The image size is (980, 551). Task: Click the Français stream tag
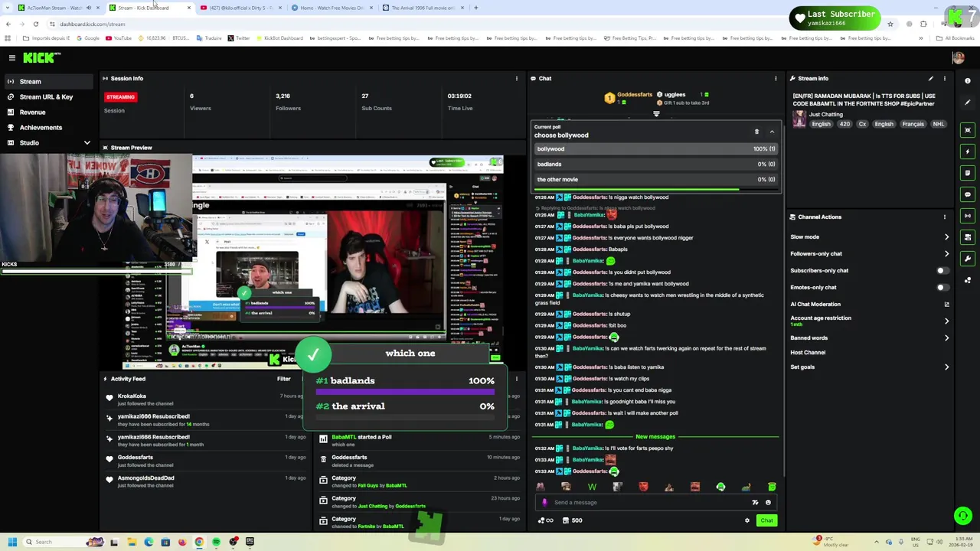point(913,124)
